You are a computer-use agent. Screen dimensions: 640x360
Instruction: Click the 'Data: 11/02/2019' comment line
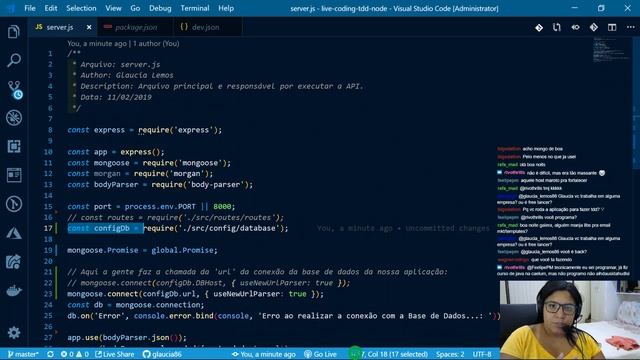click(x=116, y=97)
